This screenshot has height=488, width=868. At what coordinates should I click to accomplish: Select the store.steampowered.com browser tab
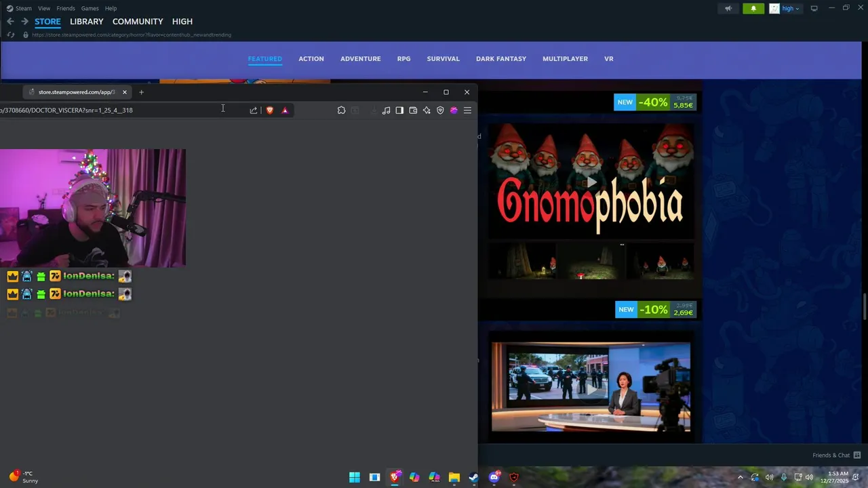click(x=77, y=92)
